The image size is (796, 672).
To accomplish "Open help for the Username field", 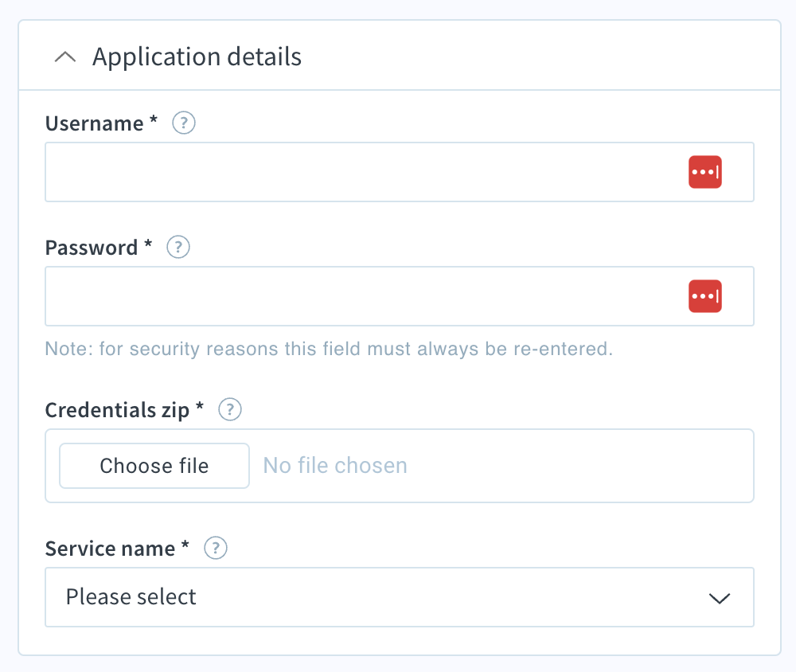I will pos(184,123).
